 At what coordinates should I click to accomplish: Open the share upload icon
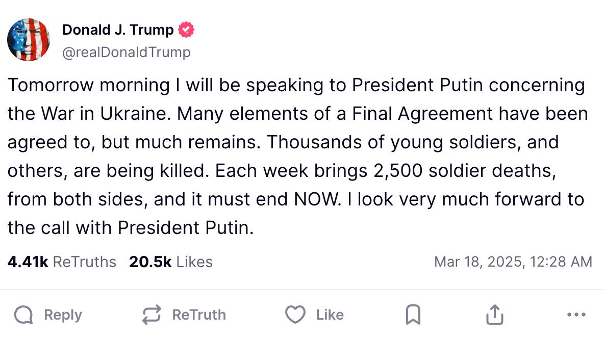pos(494,315)
